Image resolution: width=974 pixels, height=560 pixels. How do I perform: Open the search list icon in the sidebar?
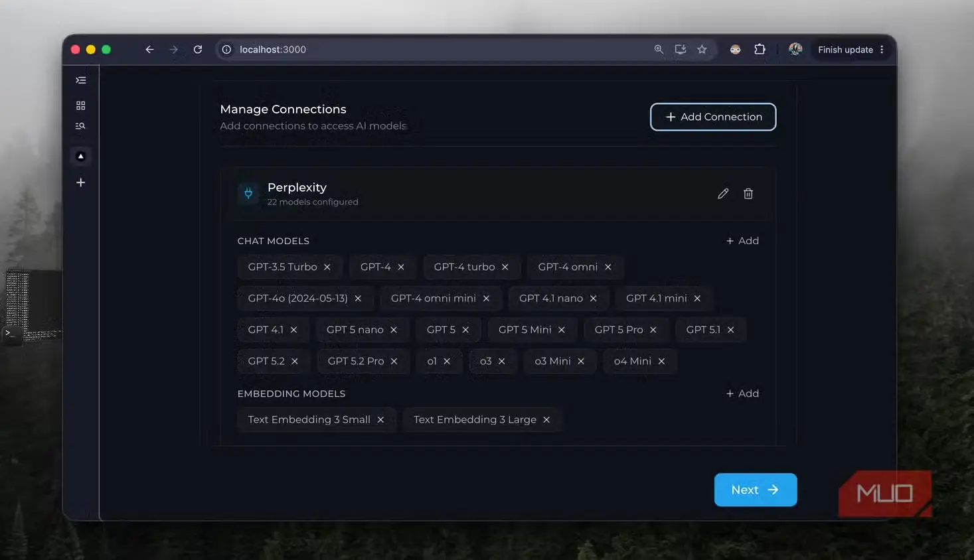coord(80,126)
